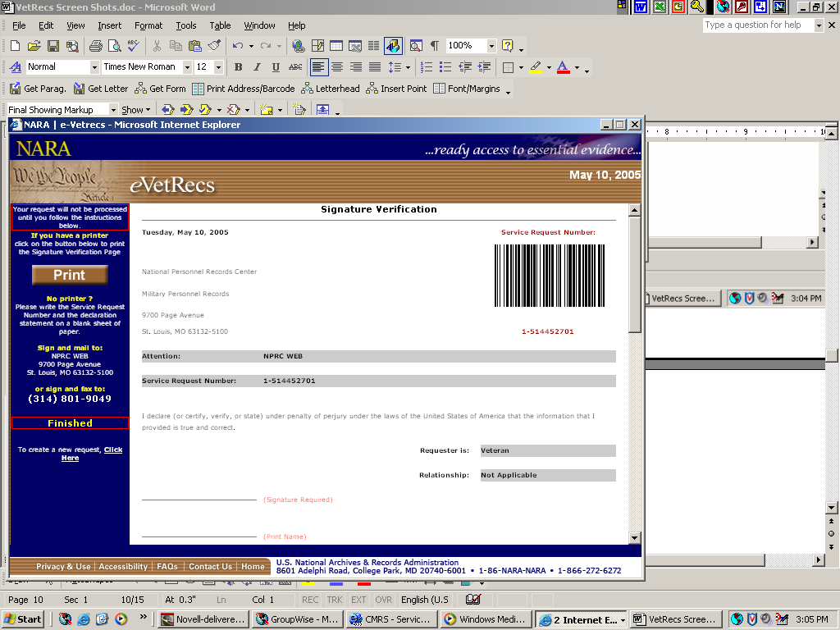This screenshot has height=630, width=840.
Task: Toggle Show/Hide paragraph marks
Action: click(x=435, y=46)
